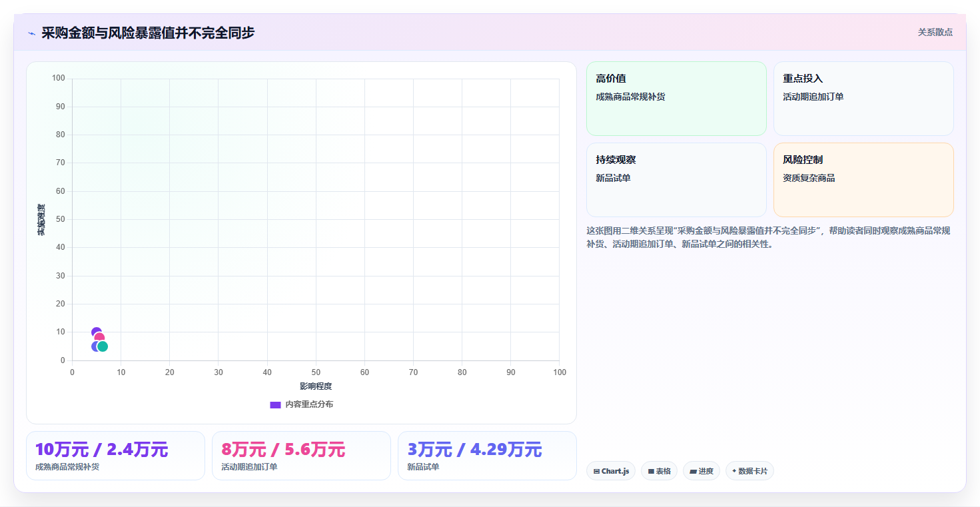This screenshot has width=980, height=507.
Task: Toggle the 内容重点分布 legend label
Action: [x=309, y=404]
